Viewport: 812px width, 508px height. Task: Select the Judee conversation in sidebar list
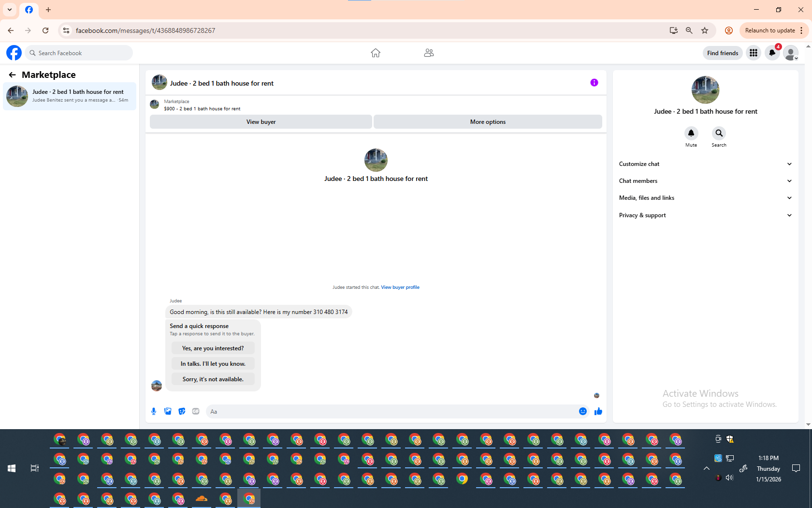pos(70,96)
